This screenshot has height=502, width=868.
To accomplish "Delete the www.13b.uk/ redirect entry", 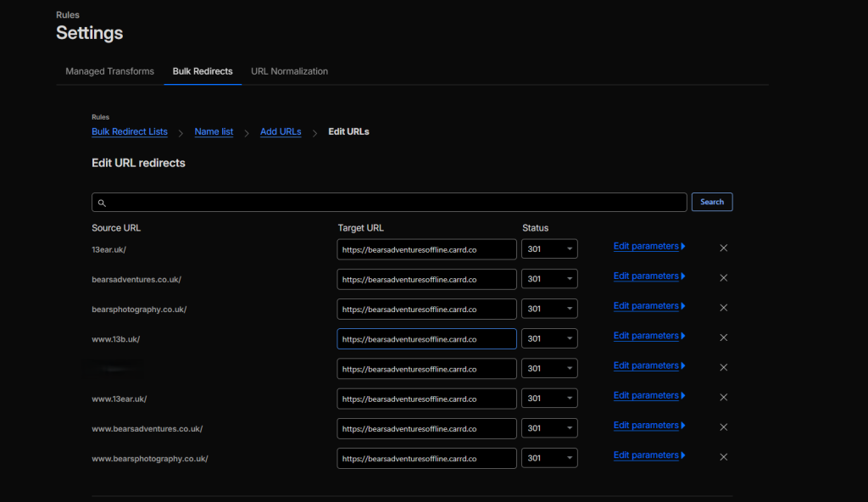I will point(723,337).
